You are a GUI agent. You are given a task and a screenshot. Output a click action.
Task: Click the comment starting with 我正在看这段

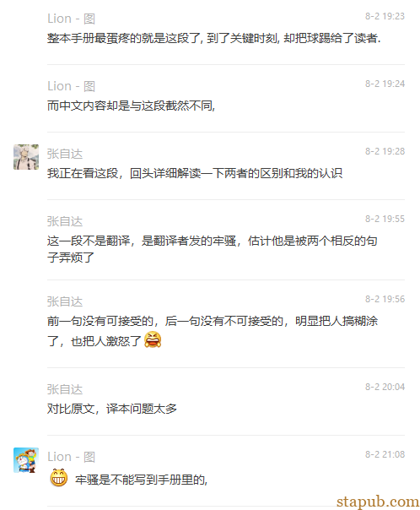click(195, 173)
